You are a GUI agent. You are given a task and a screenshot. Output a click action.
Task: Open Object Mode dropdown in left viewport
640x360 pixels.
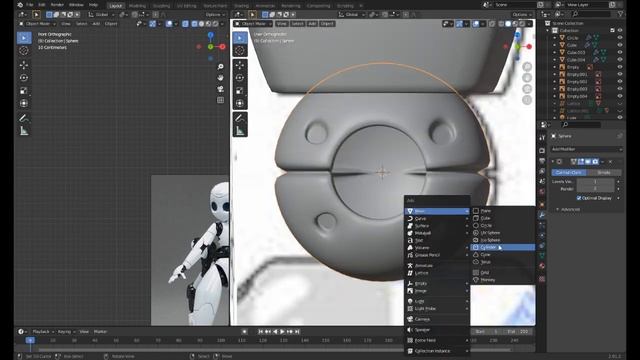[x=37, y=24]
